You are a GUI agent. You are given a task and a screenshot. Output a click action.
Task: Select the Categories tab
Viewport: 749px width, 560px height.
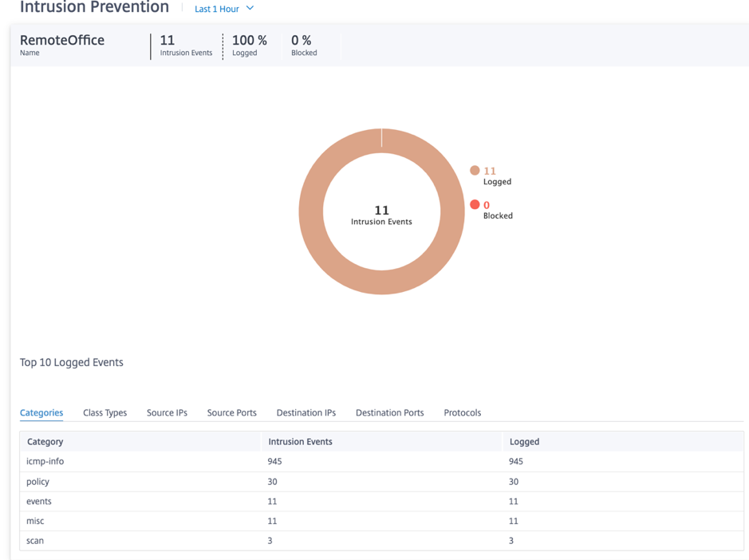tap(41, 412)
